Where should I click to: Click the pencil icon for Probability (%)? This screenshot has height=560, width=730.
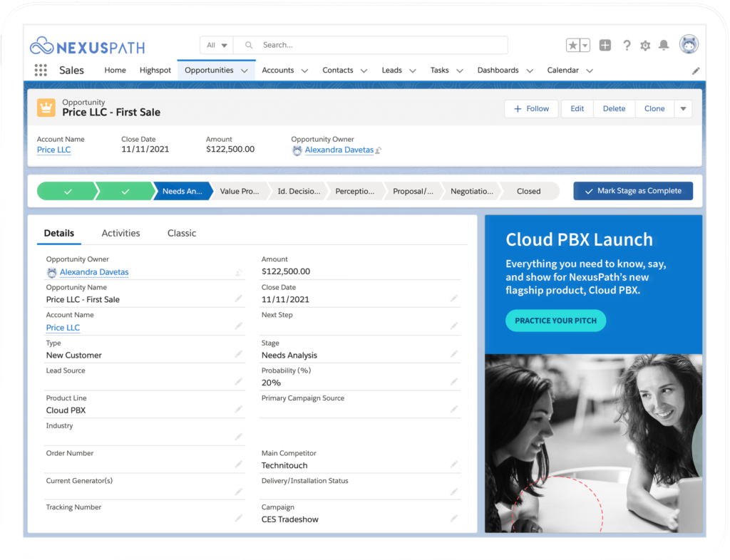click(454, 381)
